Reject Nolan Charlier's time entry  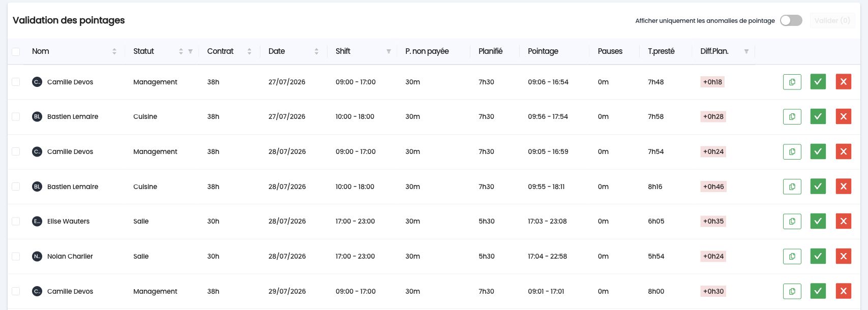coord(843,256)
